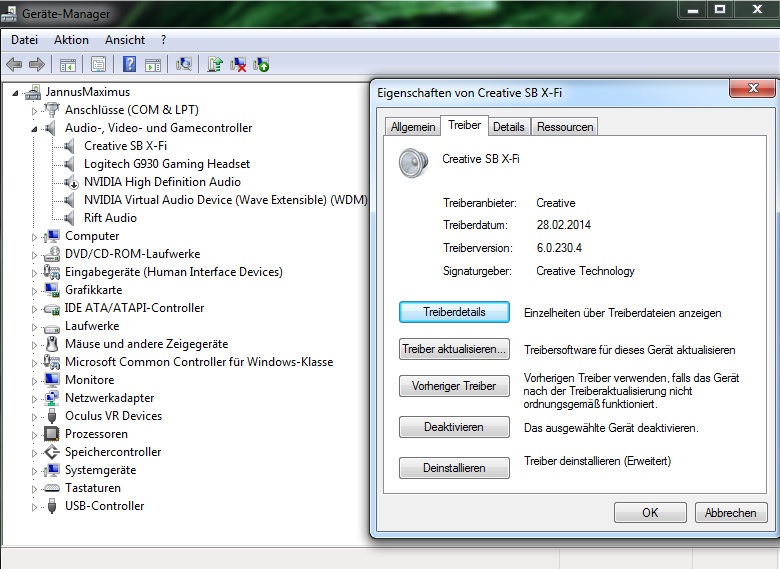This screenshot has width=780, height=569.
Task: Click the JannusMaximus computer icon
Action: coord(33,92)
